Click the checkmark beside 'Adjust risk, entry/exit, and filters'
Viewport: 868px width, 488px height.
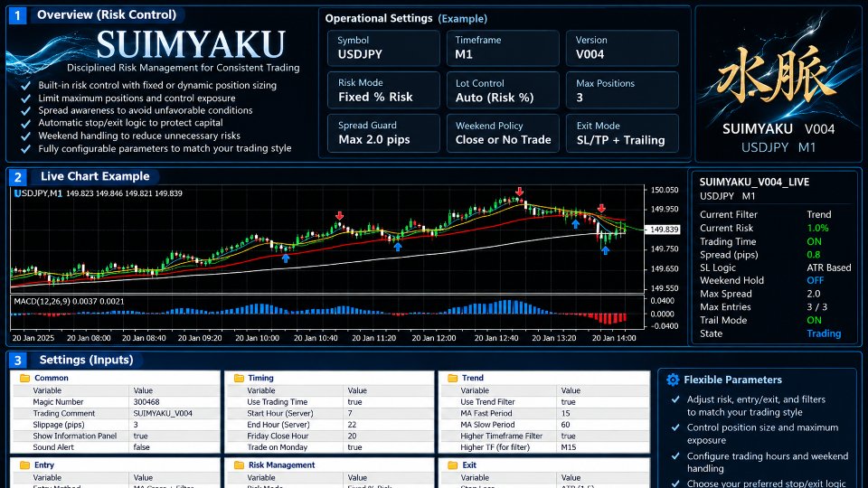[675, 399]
